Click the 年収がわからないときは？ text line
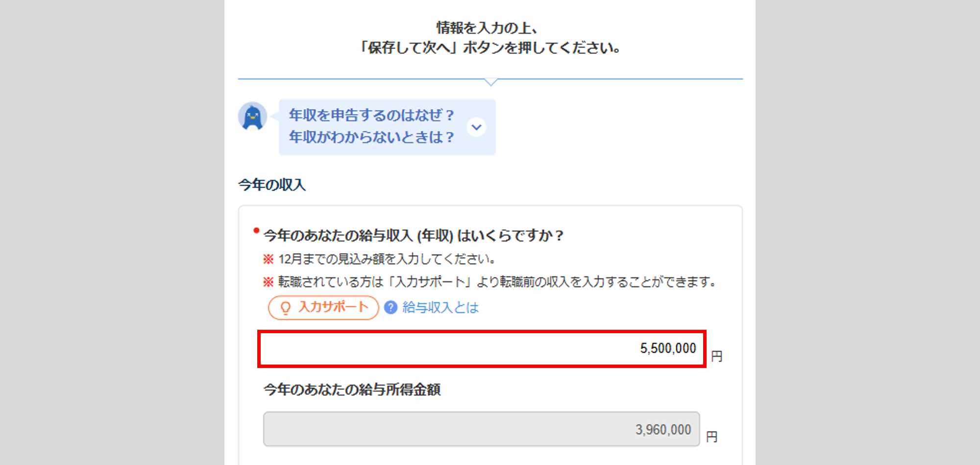The width and height of the screenshot is (980, 465). pos(371,137)
